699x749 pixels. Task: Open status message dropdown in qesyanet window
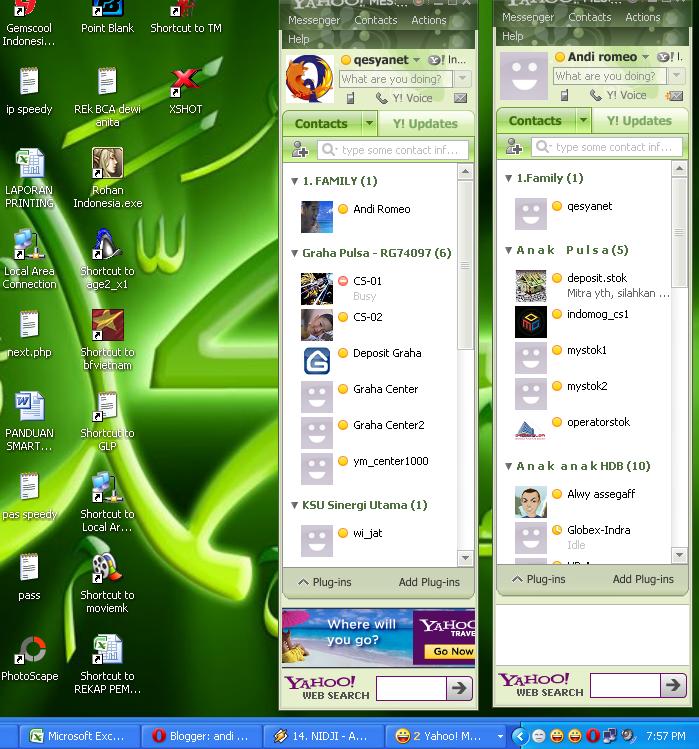462,78
